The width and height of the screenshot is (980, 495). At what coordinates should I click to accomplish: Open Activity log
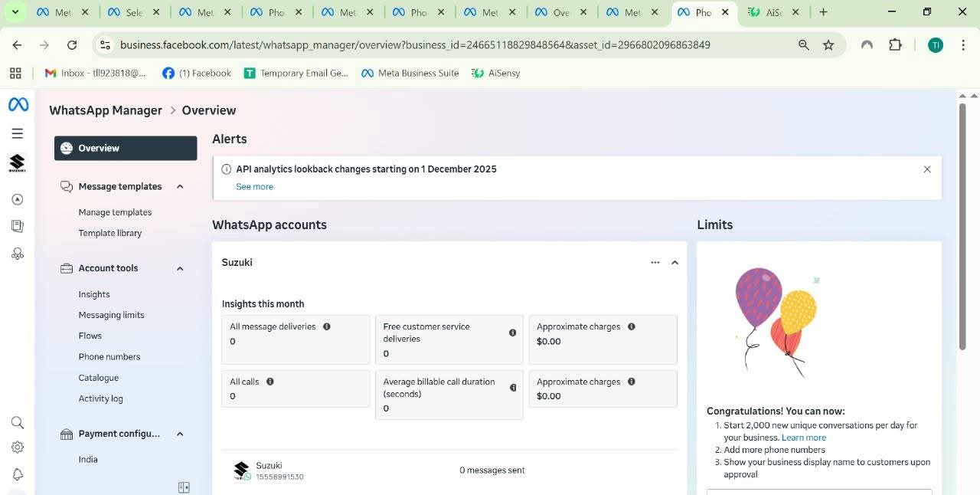tap(100, 398)
